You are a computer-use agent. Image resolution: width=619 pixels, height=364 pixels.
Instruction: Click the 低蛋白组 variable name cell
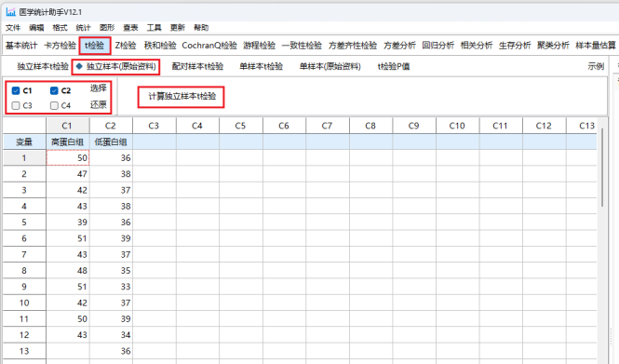coord(111,142)
